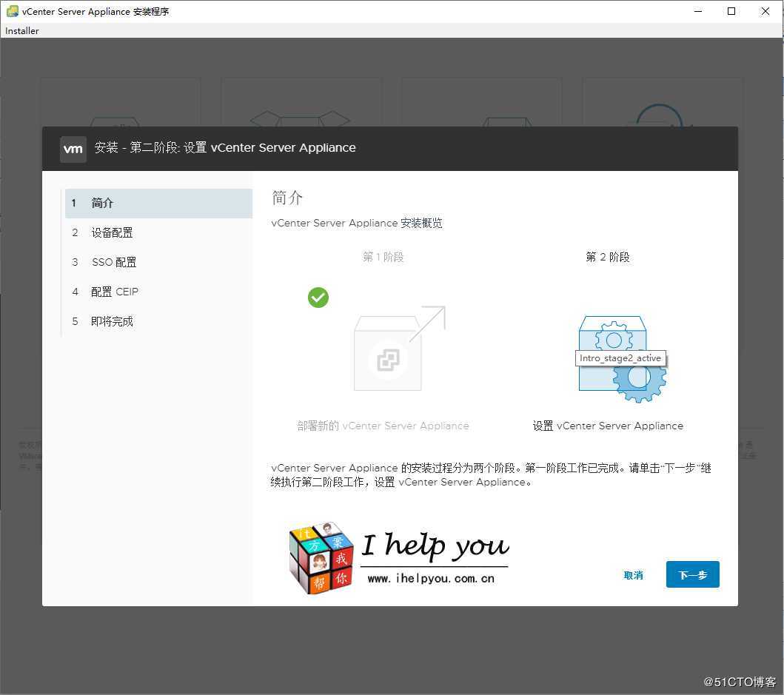Click the Intro_stage2_active tooltip
The image size is (784, 695).
(x=620, y=358)
